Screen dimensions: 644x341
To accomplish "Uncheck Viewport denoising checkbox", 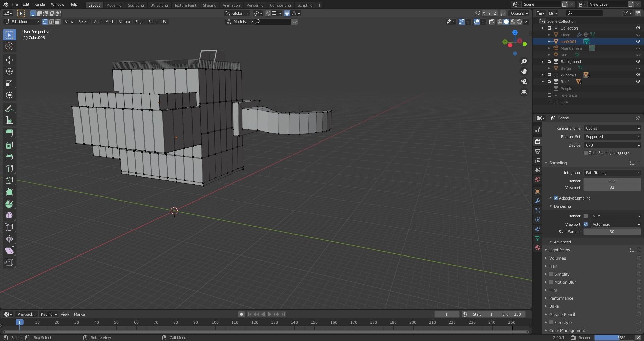I will 586,225.
